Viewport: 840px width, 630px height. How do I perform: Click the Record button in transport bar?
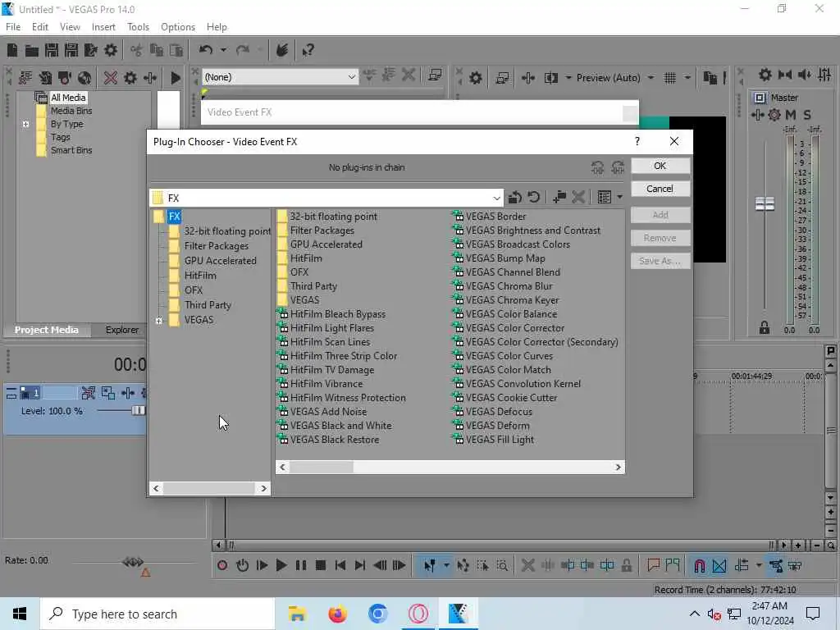point(222,565)
